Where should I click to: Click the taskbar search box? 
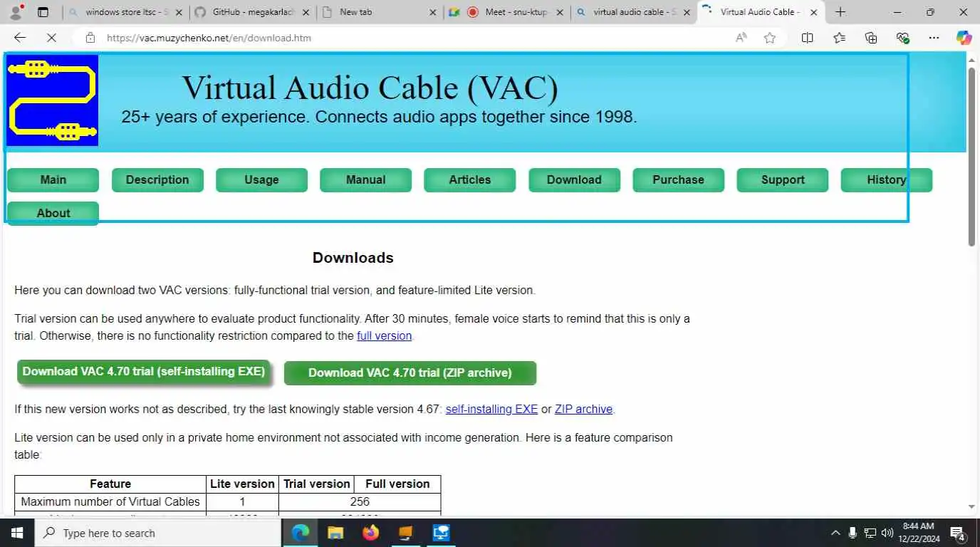pos(157,533)
